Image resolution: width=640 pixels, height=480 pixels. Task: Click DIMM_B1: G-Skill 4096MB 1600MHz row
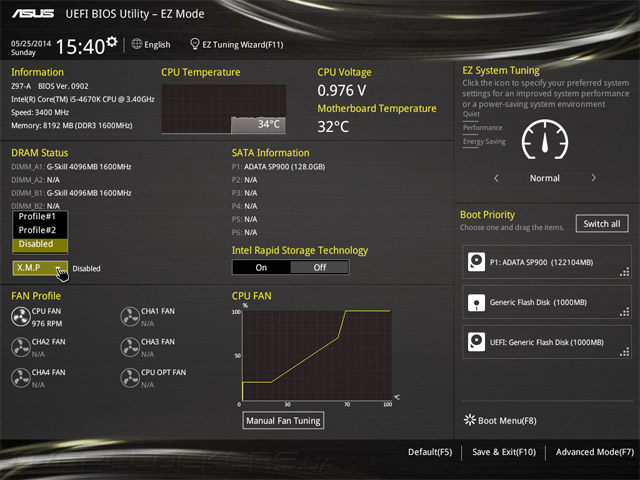(x=71, y=193)
